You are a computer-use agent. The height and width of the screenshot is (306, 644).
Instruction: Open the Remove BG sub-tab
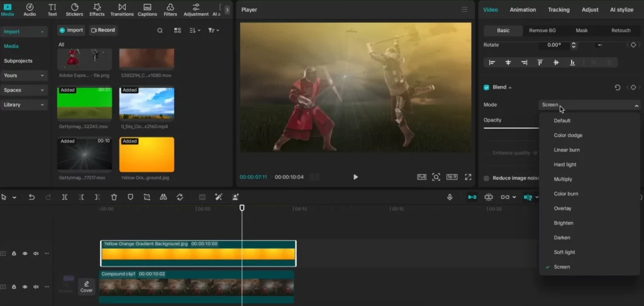(542, 30)
